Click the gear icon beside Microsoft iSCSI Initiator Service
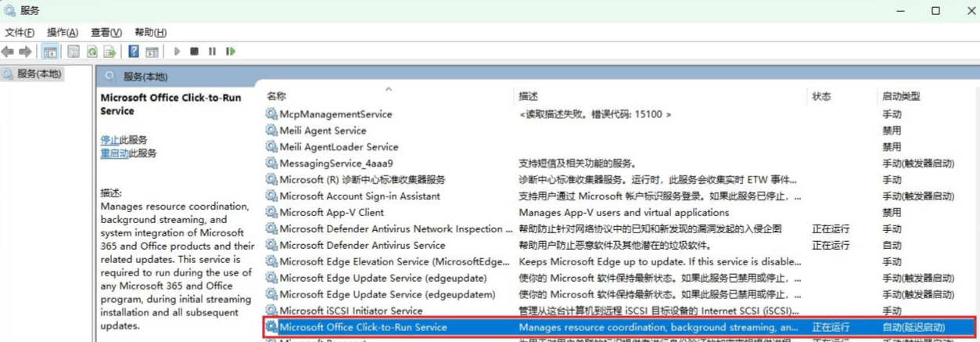The width and height of the screenshot is (980, 342). 271,311
